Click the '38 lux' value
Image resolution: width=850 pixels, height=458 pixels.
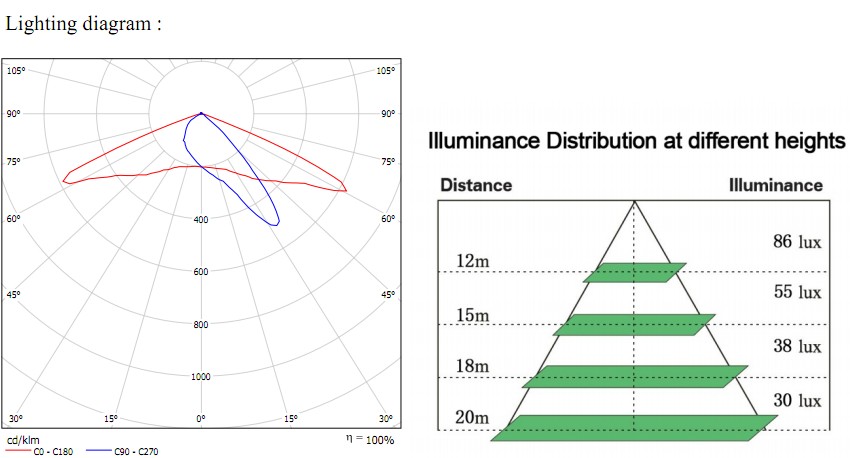pos(797,346)
